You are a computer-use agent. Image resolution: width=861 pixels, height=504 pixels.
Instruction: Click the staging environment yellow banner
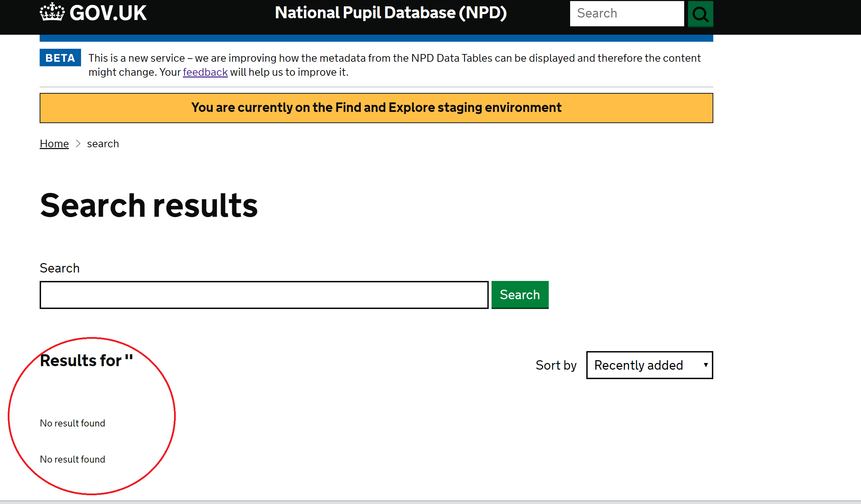[376, 108]
